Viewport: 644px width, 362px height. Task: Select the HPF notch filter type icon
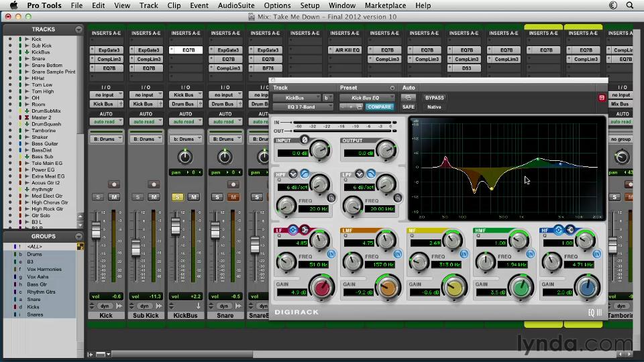[293, 174]
